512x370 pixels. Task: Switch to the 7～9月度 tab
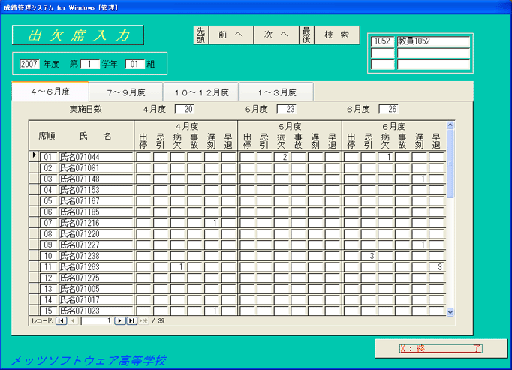126,92
